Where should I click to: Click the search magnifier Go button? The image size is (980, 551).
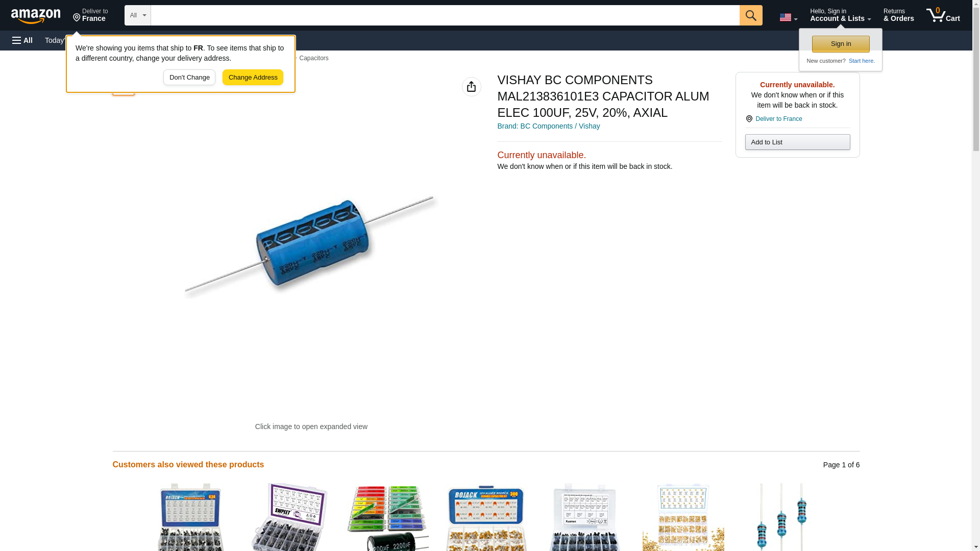click(750, 15)
